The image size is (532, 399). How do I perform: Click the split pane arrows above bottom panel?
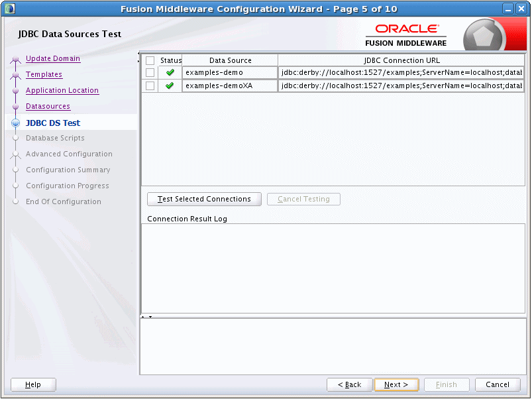click(146, 317)
